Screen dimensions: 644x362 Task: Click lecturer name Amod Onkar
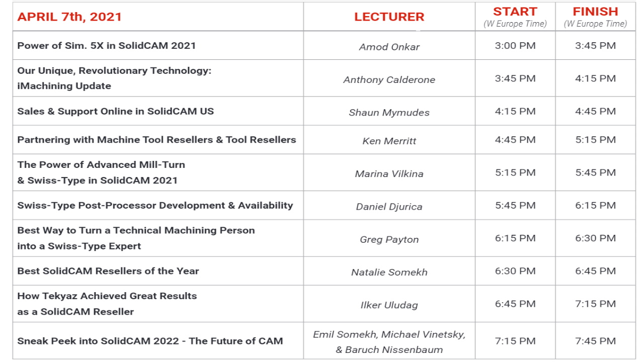tap(389, 47)
